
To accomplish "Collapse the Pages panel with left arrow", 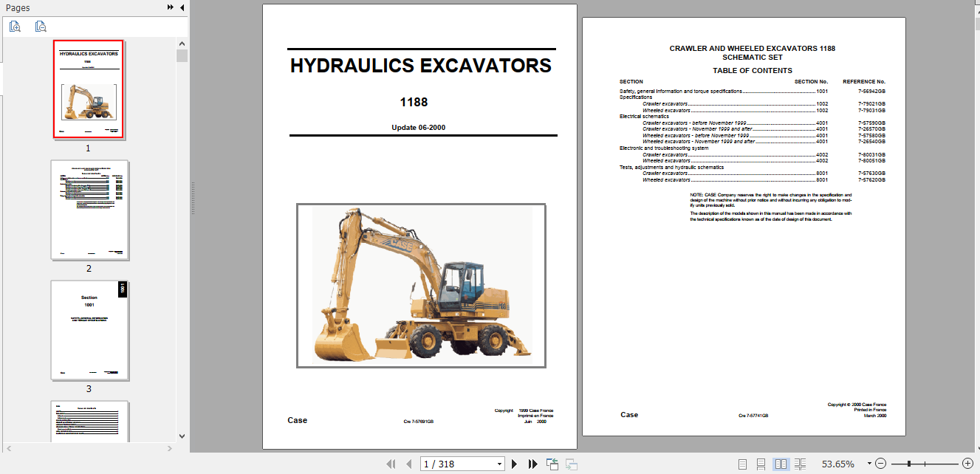I will tap(182, 7).
